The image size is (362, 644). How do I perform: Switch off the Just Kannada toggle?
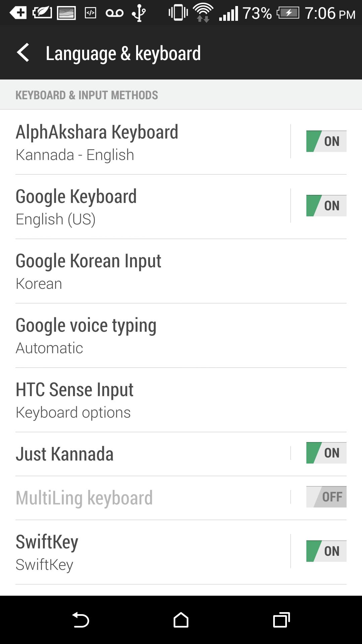tap(326, 453)
